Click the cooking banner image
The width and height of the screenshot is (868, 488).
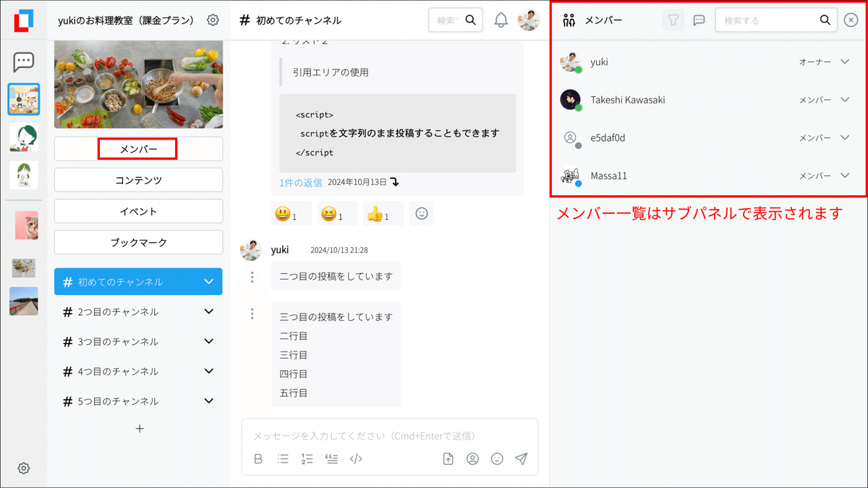(x=138, y=85)
